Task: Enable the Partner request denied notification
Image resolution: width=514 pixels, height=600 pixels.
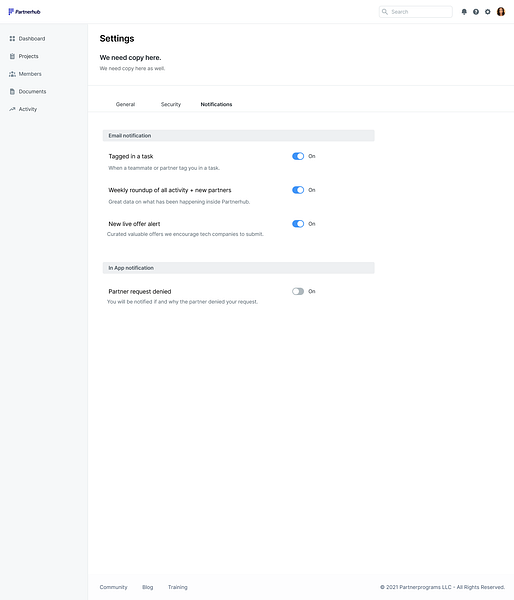Action: pos(298,291)
